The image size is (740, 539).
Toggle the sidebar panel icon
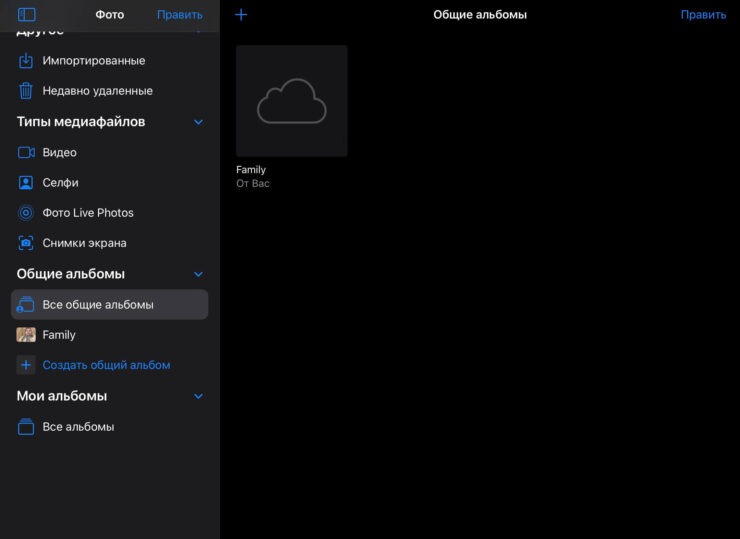click(x=27, y=15)
